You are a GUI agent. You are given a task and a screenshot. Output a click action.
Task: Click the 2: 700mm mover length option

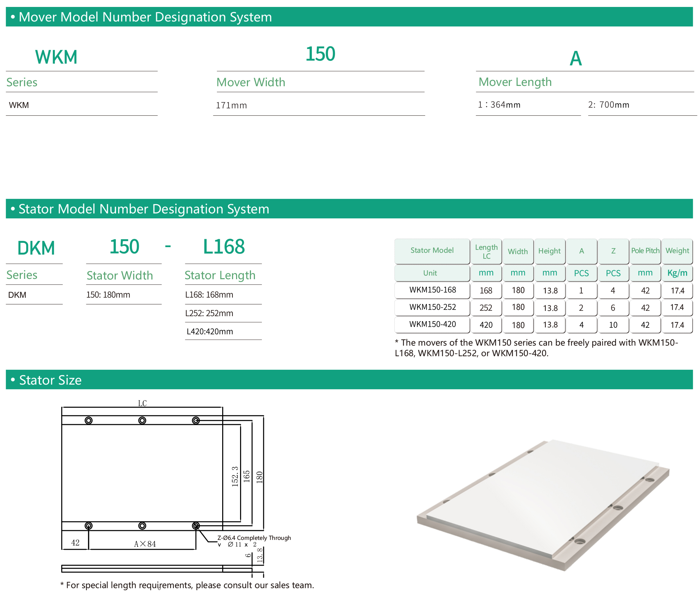tap(608, 105)
